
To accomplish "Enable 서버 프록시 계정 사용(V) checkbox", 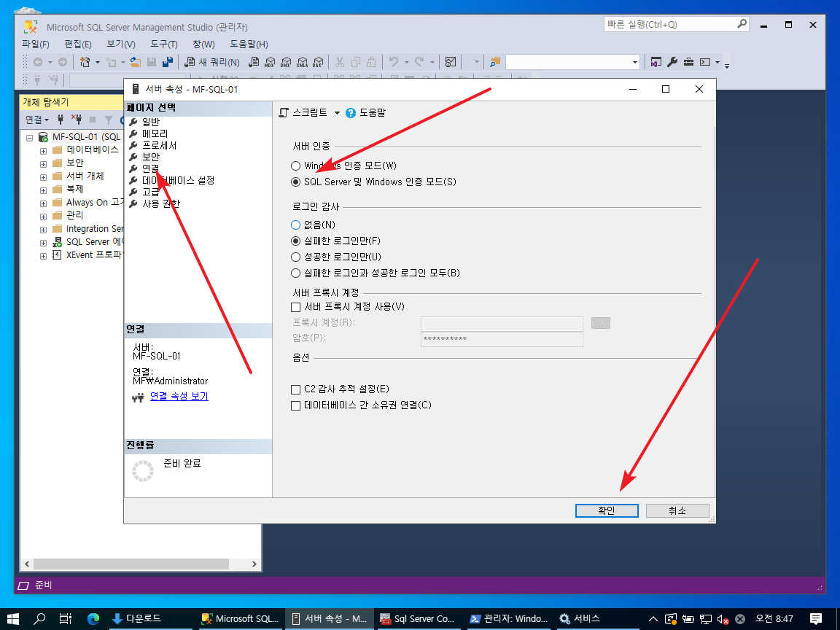I will tap(296, 307).
